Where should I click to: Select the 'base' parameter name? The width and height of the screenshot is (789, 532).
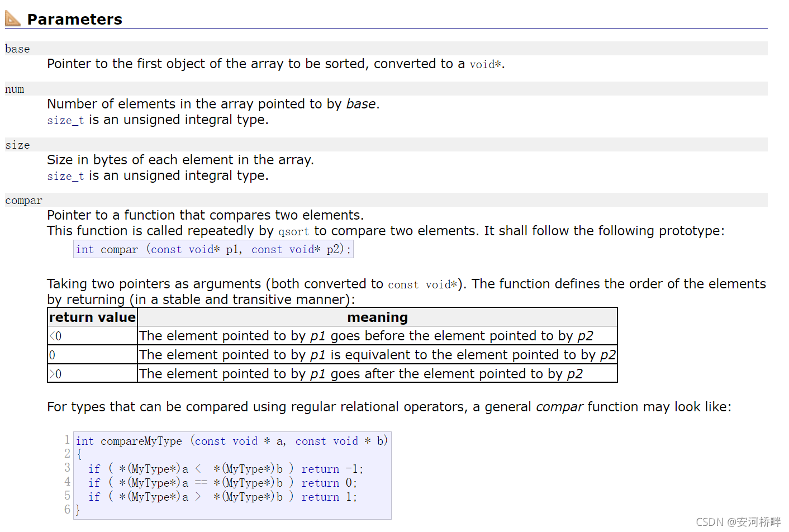click(17, 49)
